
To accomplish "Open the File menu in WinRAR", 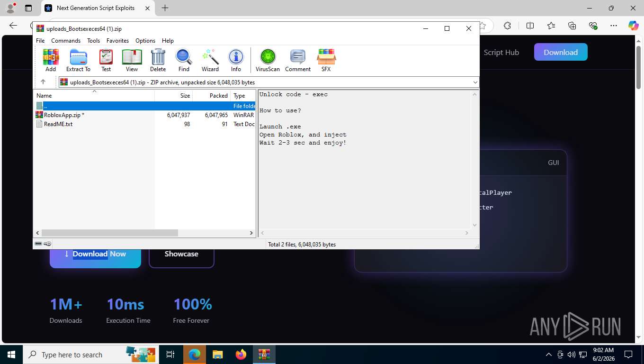I will 40,41.
